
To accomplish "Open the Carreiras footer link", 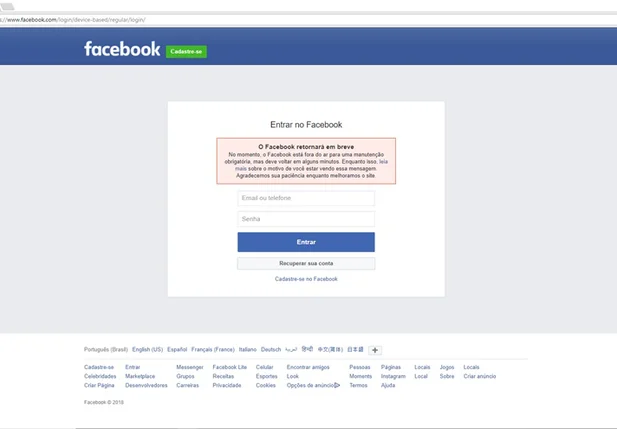I will pyautogui.click(x=188, y=385).
